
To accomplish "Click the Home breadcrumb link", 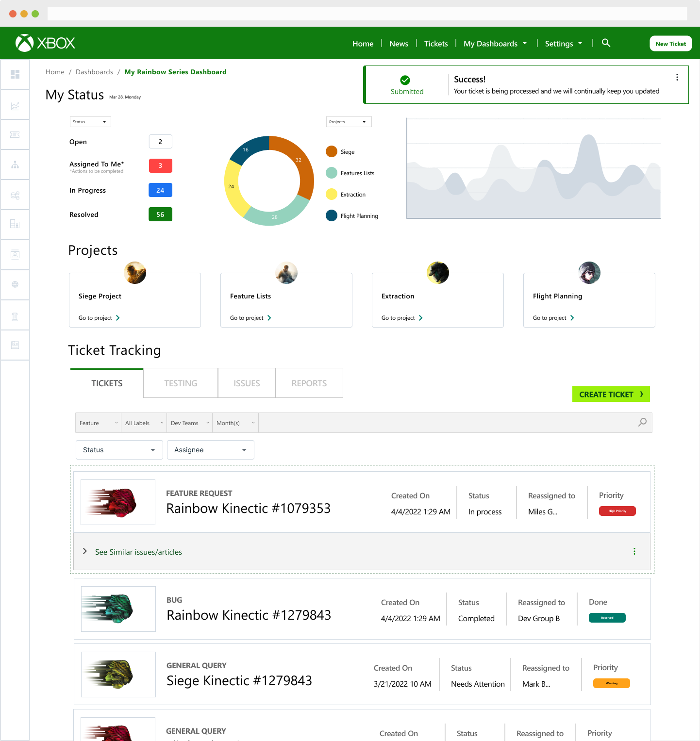I will pos(55,72).
